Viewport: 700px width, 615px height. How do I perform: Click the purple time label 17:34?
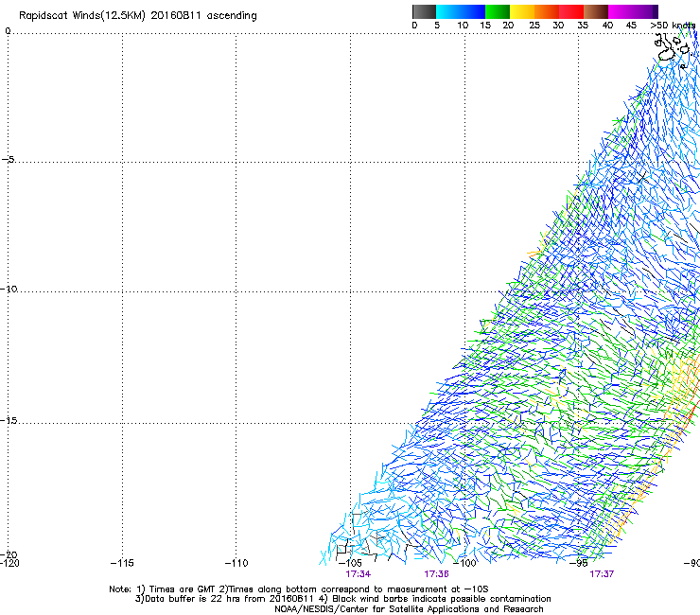(358, 574)
